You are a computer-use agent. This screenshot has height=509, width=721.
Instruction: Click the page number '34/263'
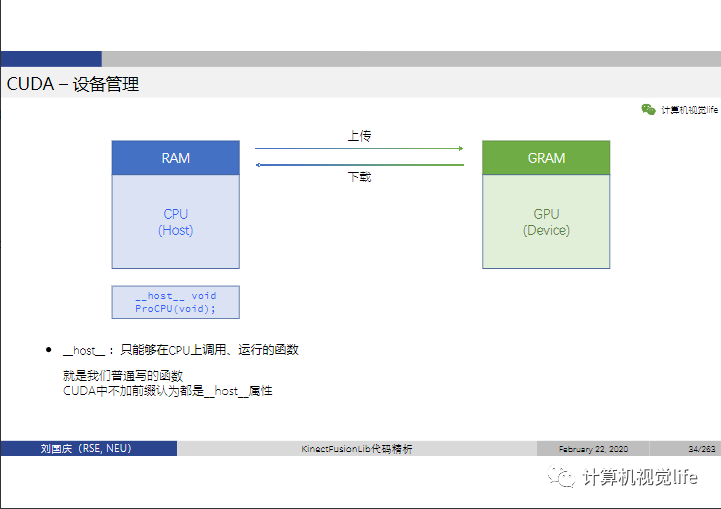click(x=702, y=449)
